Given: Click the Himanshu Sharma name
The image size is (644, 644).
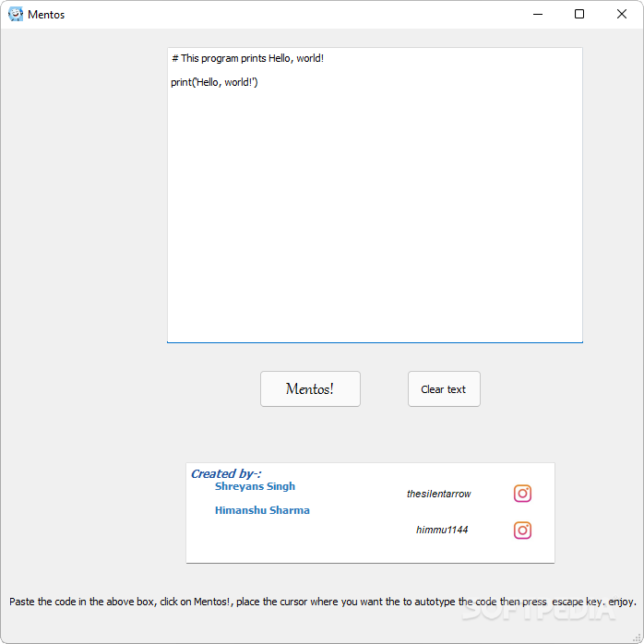Looking at the screenshot, I should point(262,509).
